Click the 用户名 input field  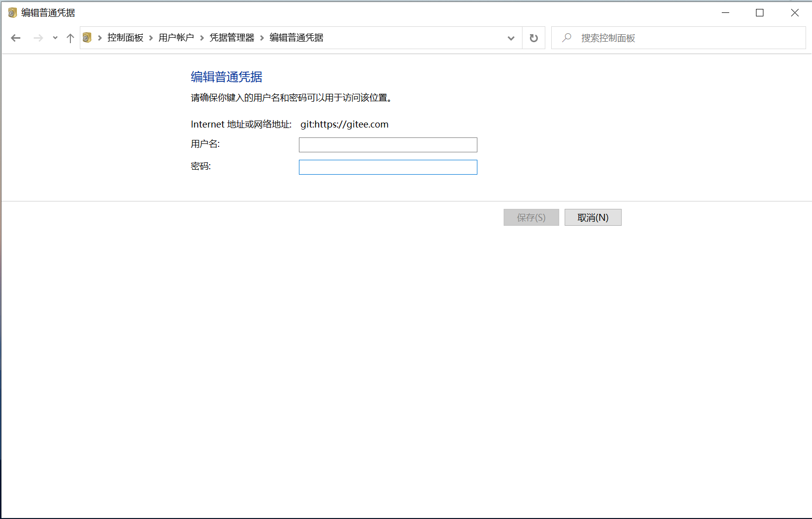(x=388, y=145)
